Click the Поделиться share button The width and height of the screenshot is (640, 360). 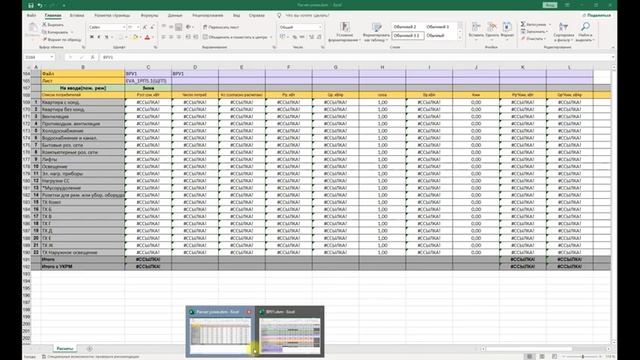click(596, 15)
